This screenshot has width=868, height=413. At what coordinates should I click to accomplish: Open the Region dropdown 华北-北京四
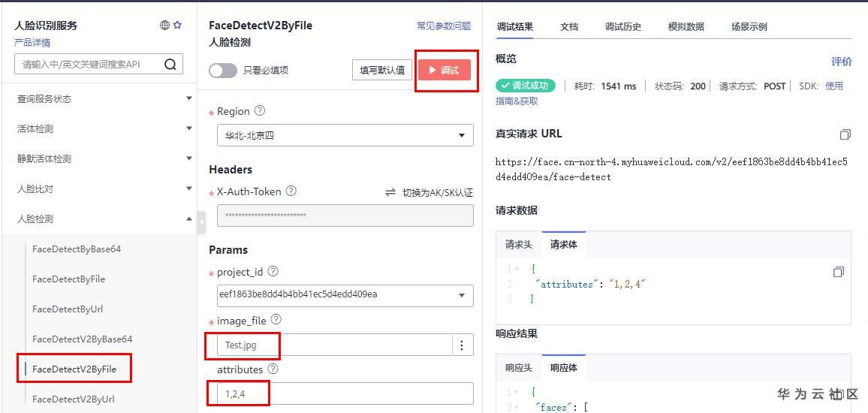[345, 135]
